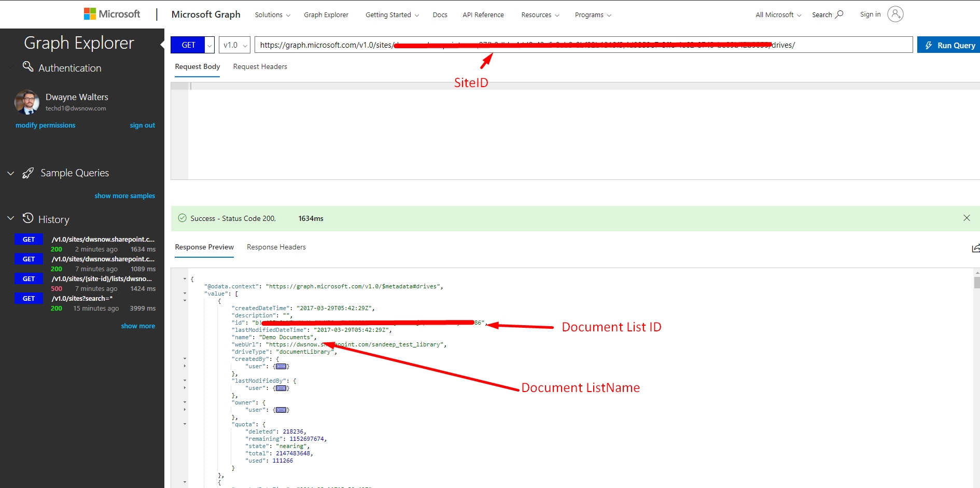Expand the owner user folded object
This screenshot has width=980, height=488.
281,410
